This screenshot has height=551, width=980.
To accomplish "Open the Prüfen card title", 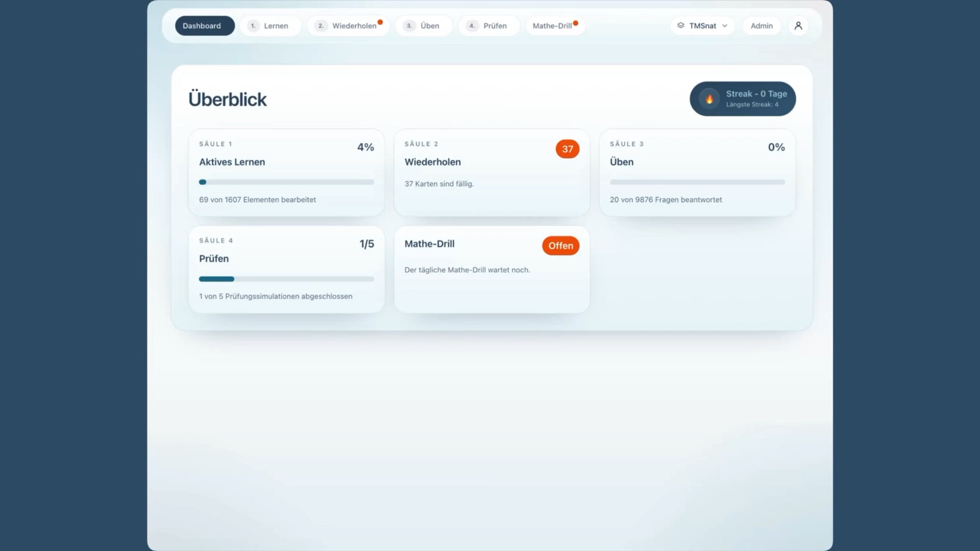I will click(x=214, y=259).
